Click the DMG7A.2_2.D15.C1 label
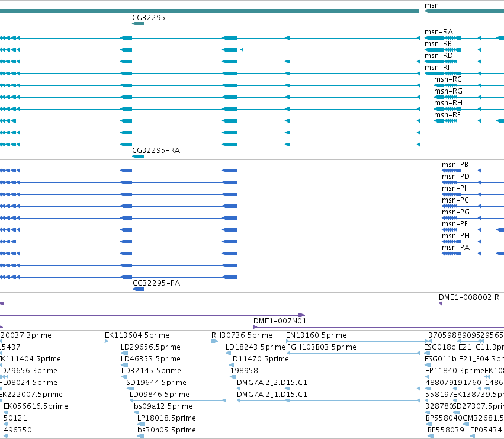Viewport: 504px width, 439px height. [272, 383]
